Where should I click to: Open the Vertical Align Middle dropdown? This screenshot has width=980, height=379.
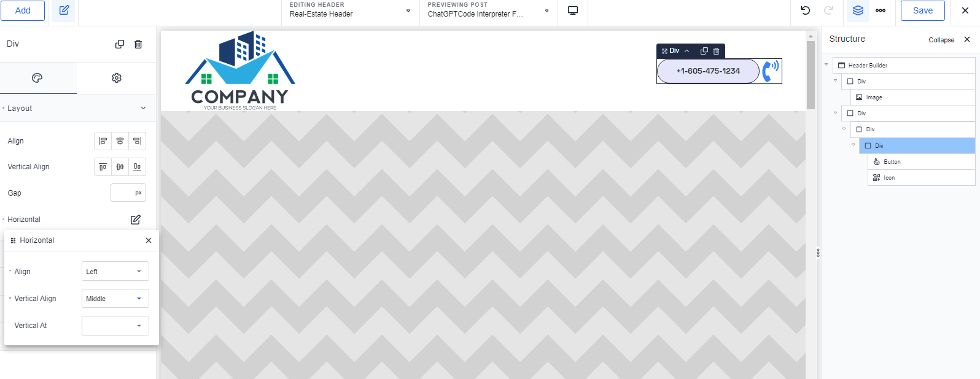(x=115, y=299)
